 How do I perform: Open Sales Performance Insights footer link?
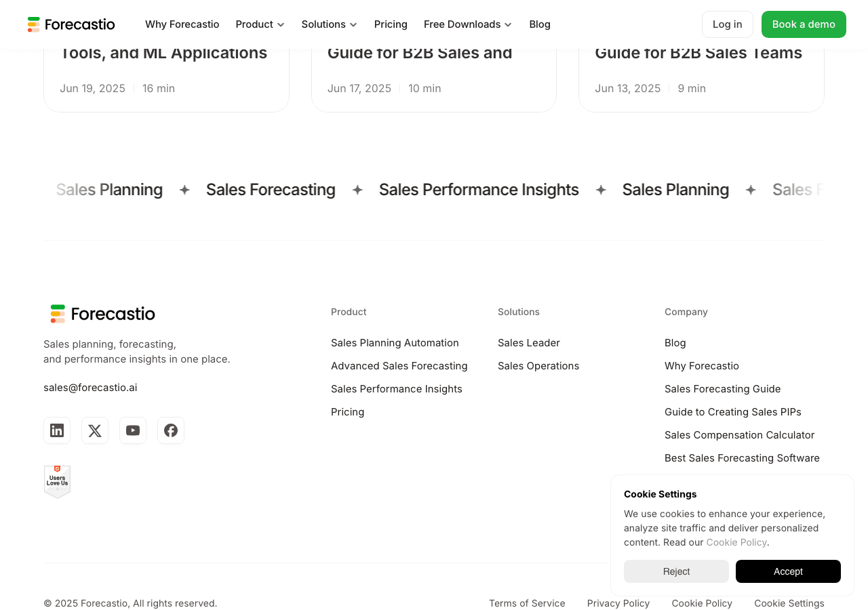point(397,389)
